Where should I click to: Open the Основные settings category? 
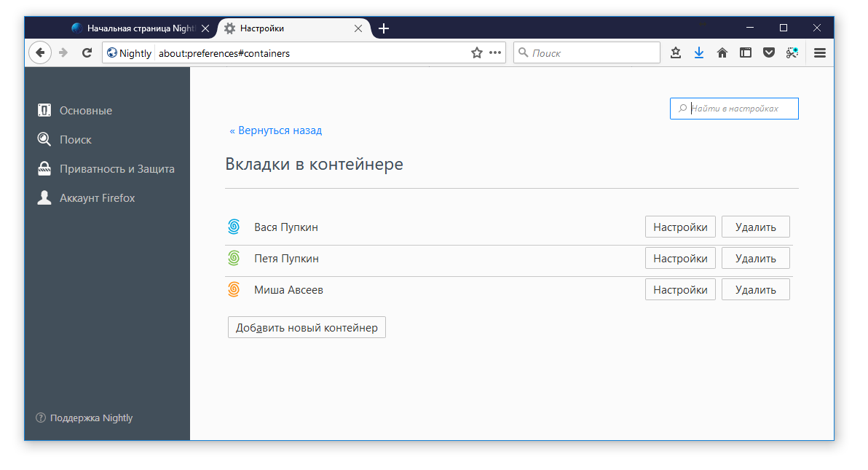85,111
